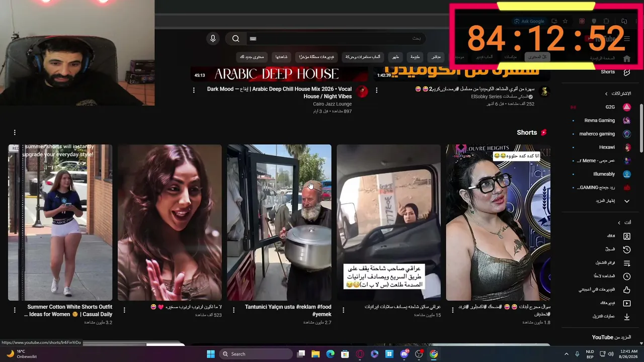Switch to Google Chrome on the taskbar
Viewport: 644px width, 362px height.
[x=434, y=354]
